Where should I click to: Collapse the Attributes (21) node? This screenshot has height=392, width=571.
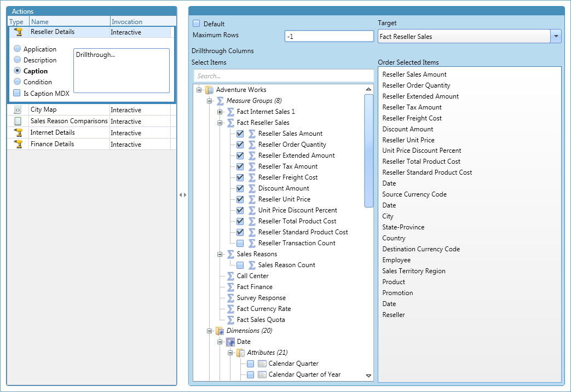[x=230, y=353]
